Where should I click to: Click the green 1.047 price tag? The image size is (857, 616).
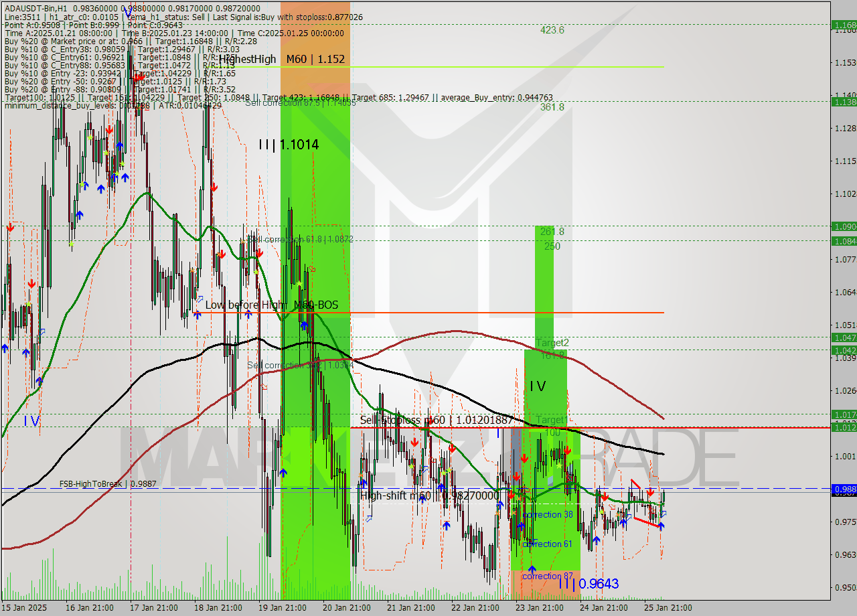tap(844, 337)
